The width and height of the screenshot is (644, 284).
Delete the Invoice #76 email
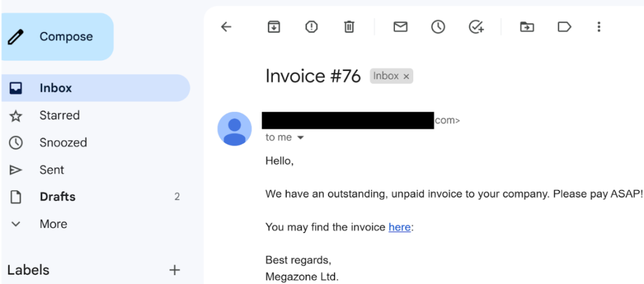pos(349,27)
